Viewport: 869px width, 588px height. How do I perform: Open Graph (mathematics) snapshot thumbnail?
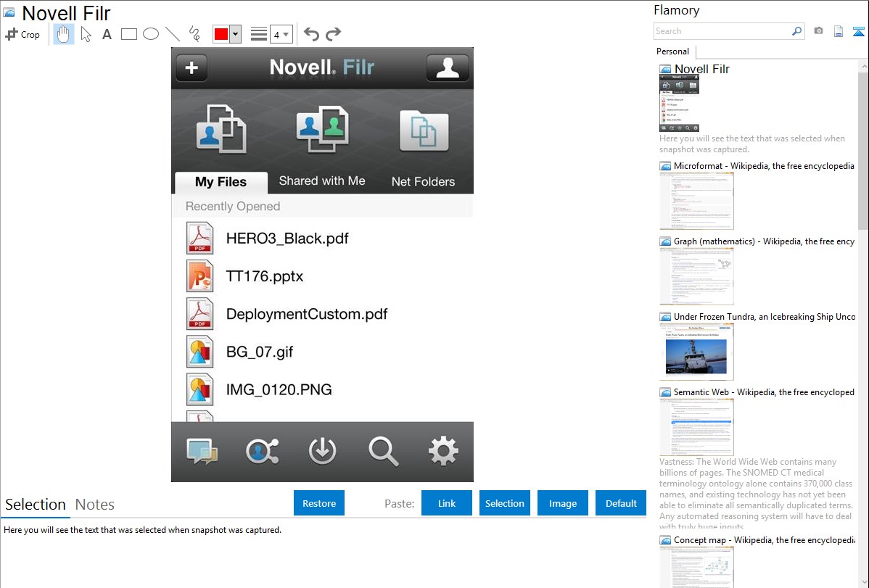pos(696,276)
